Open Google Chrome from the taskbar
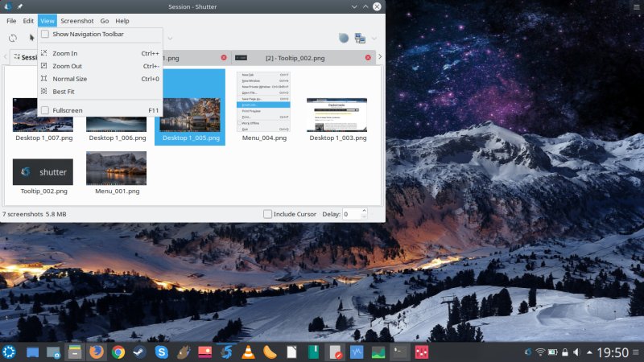This screenshot has height=362, width=644. click(118, 352)
